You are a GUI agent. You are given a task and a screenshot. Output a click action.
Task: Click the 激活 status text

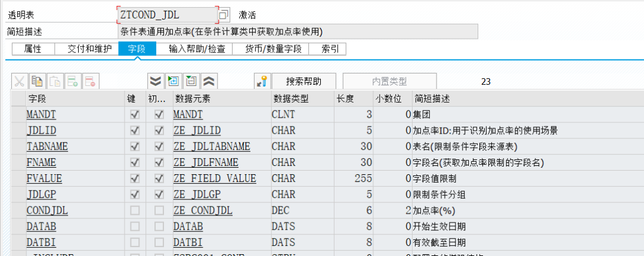click(x=247, y=16)
